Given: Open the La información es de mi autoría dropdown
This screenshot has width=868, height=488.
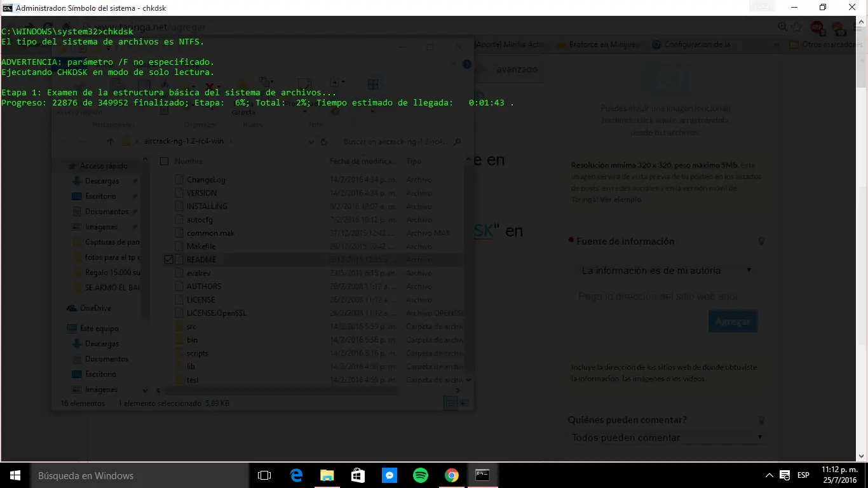Looking at the screenshot, I should point(666,271).
